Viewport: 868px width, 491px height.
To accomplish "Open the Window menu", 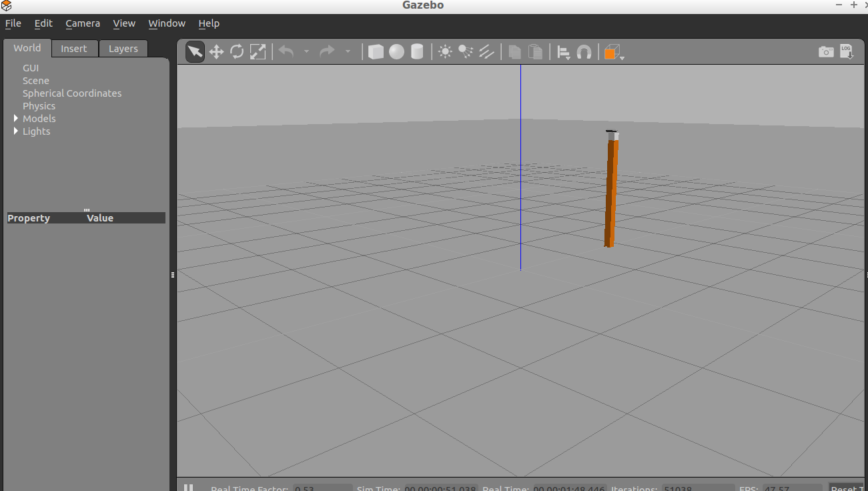I will tap(167, 23).
